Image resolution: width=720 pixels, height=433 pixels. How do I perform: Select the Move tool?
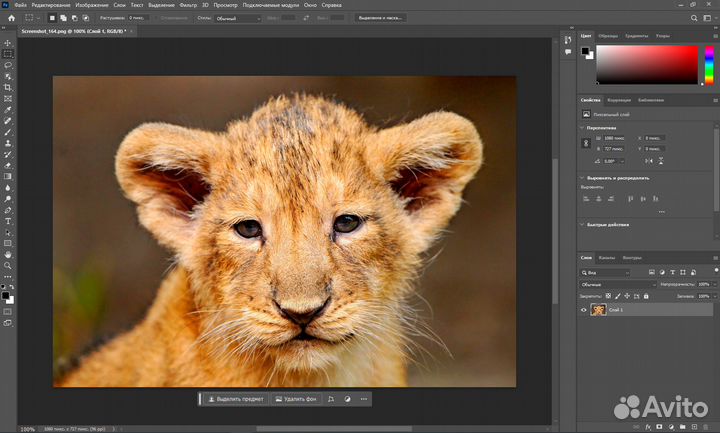[8, 43]
